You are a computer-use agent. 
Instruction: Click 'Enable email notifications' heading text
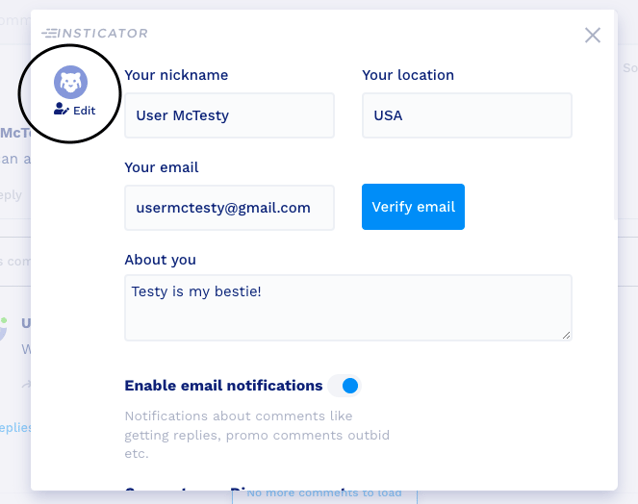(x=223, y=386)
